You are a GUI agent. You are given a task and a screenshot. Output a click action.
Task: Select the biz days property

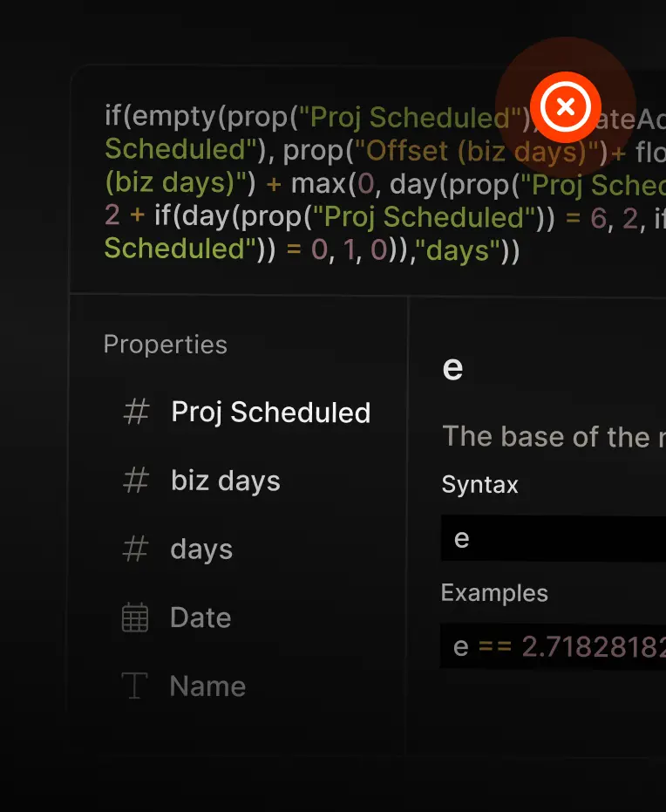tap(226, 481)
